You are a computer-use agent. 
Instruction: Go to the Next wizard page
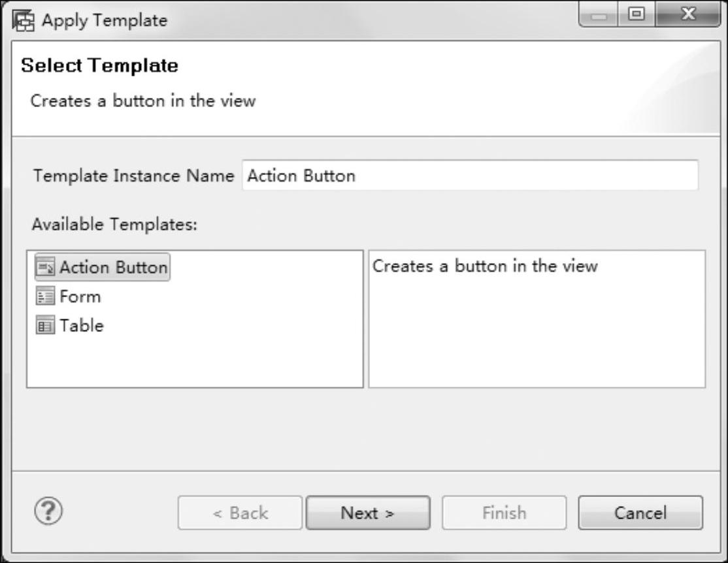[368, 513]
